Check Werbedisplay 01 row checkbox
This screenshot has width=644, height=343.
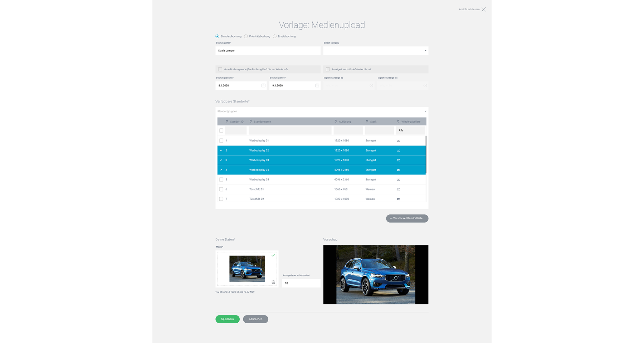pyautogui.click(x=221, y=141)
